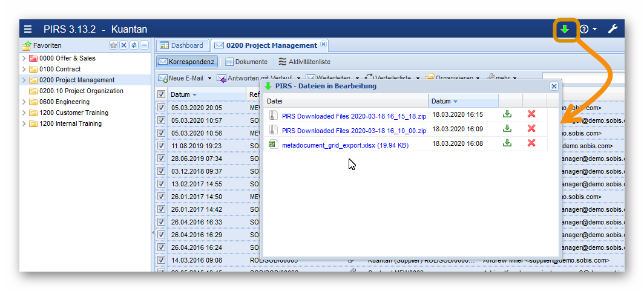Expand the 0000 Offer & Sales folder
The height and width of the screenshot is (291, 644).
coord(24,58)
